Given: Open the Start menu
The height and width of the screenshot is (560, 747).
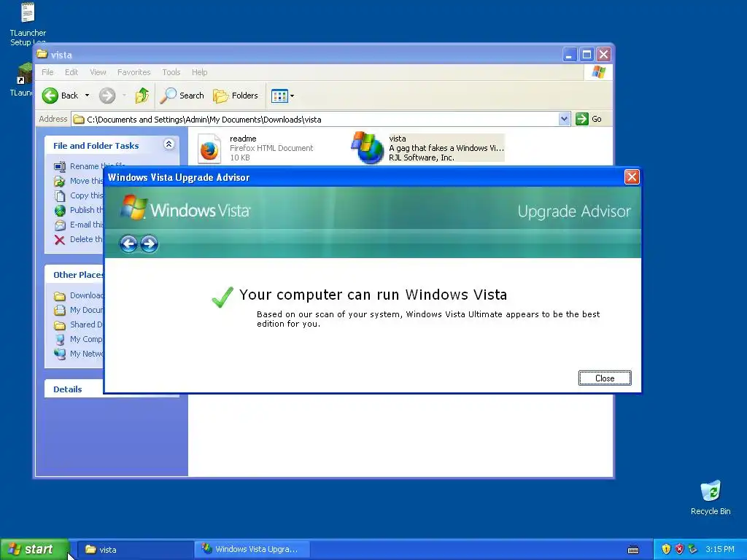Looking at the screenshot, I should 34,550.
